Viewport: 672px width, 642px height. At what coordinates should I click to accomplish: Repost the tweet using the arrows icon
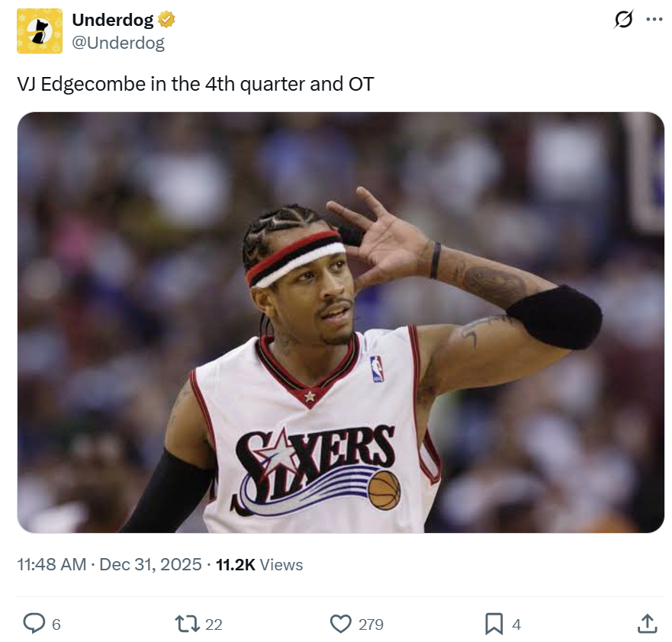tap(187, 624)
